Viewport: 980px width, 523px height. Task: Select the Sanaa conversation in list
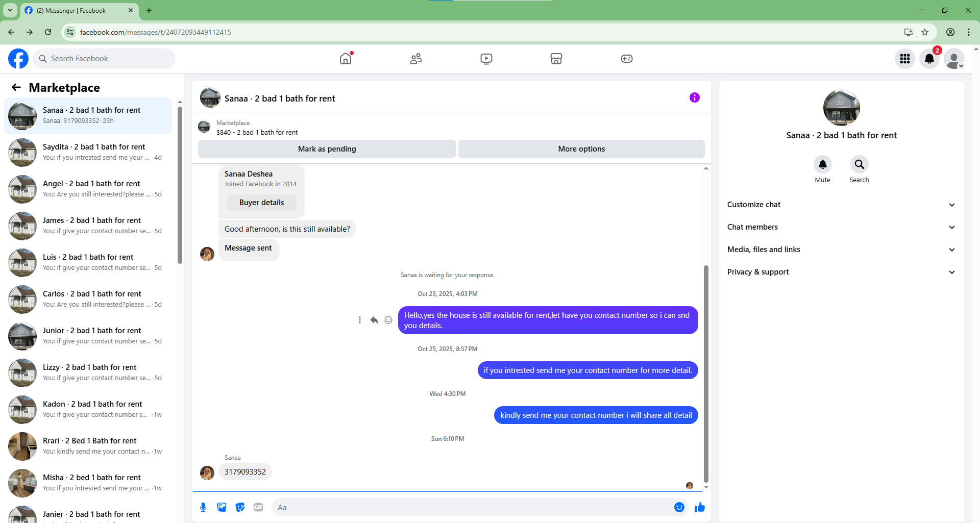point(88,116)
